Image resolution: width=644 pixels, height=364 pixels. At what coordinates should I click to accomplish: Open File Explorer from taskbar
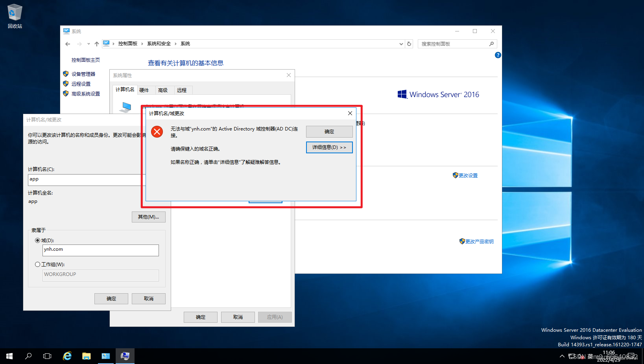pyautogui.click(x=87, y=356)
